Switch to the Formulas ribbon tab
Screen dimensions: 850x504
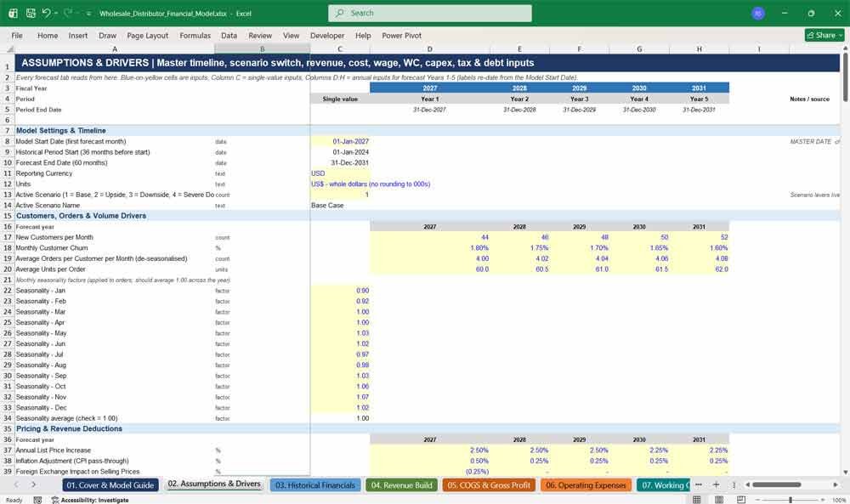coord(195,35)
